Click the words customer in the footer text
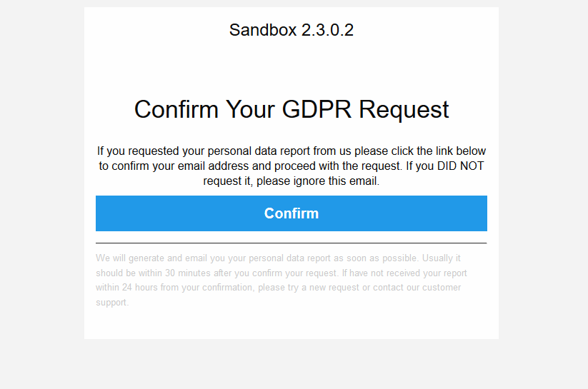 [x=442, y=288]
